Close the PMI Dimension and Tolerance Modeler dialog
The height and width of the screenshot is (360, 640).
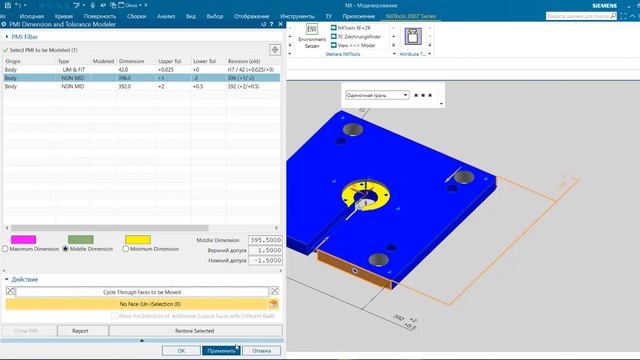pyautogui.click(x=281, y=24)
